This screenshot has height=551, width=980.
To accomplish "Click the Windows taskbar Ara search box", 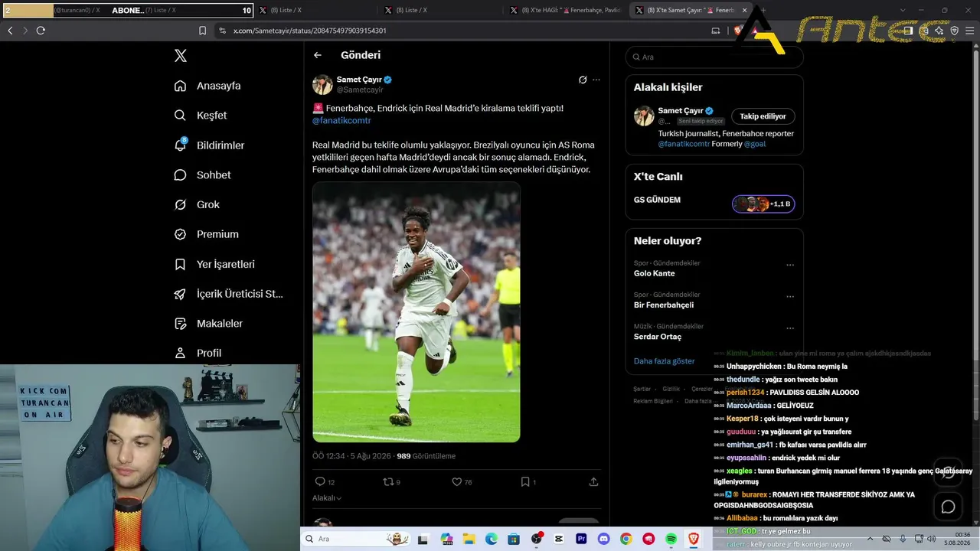I will [356, 539].
